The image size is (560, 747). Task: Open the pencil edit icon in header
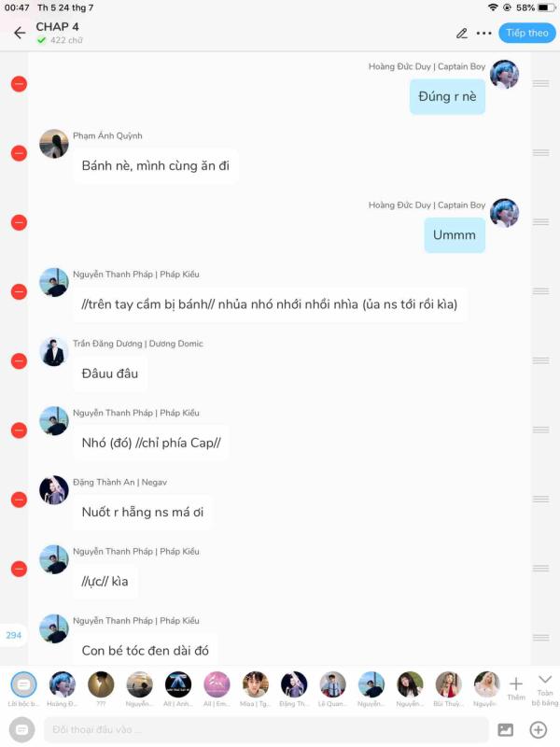[x=461, y=34]
